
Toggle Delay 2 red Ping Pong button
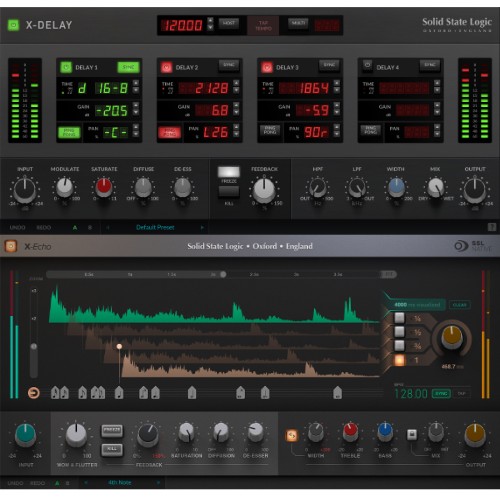[x=170, y=132]
